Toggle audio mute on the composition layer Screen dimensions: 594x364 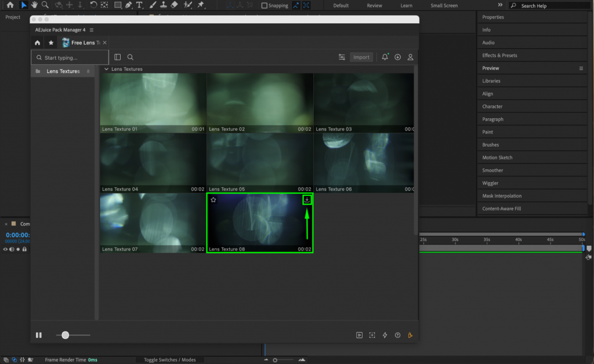[x=12, y=248]
